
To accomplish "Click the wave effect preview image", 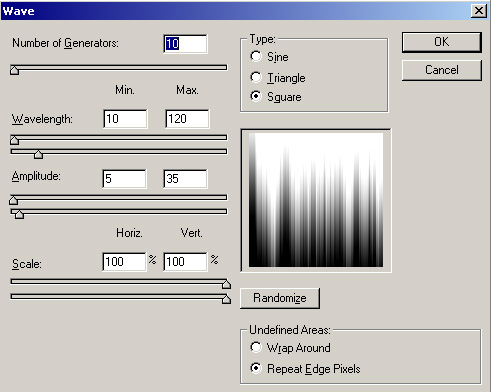I will [316, 200].
